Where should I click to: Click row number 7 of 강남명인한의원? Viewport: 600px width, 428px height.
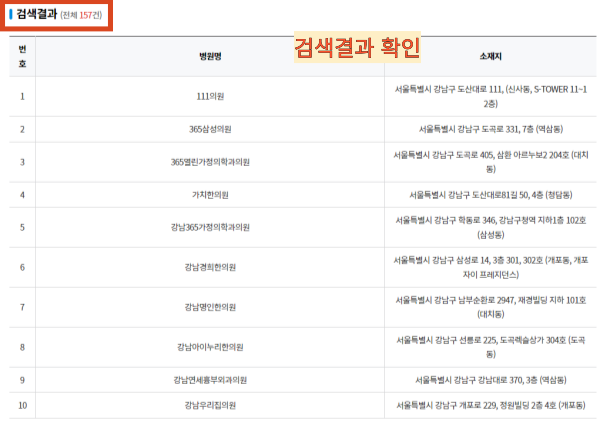pyautogui.click(x=22, y=307)
